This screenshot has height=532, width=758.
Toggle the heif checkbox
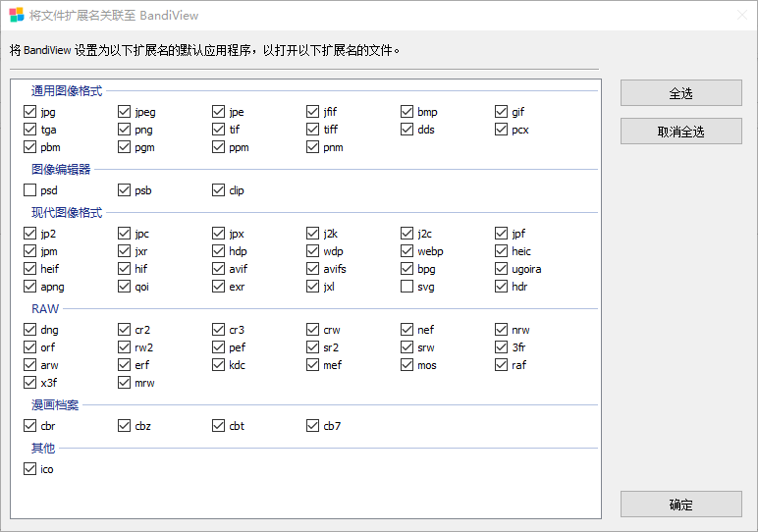30,269
